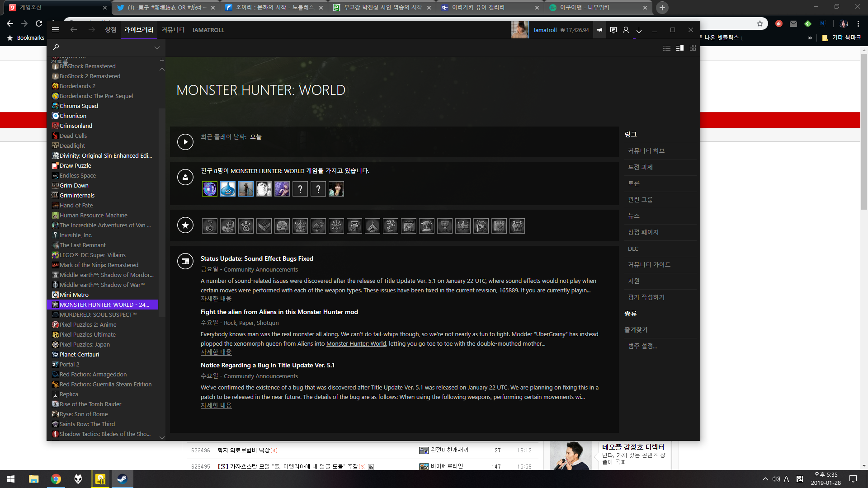The height and width of the screenshot is (488, 868).
Task: Click the plus icon to add category
Action: click(162, 60)
